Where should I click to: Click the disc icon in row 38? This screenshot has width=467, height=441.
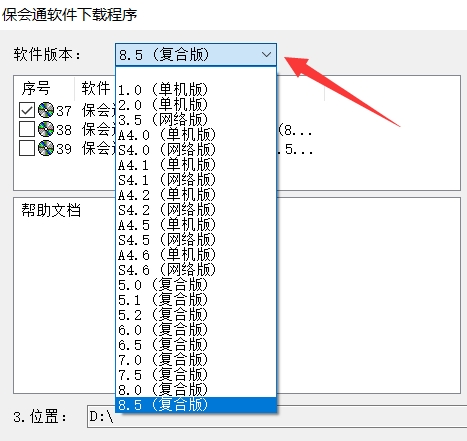click(46, 129)
